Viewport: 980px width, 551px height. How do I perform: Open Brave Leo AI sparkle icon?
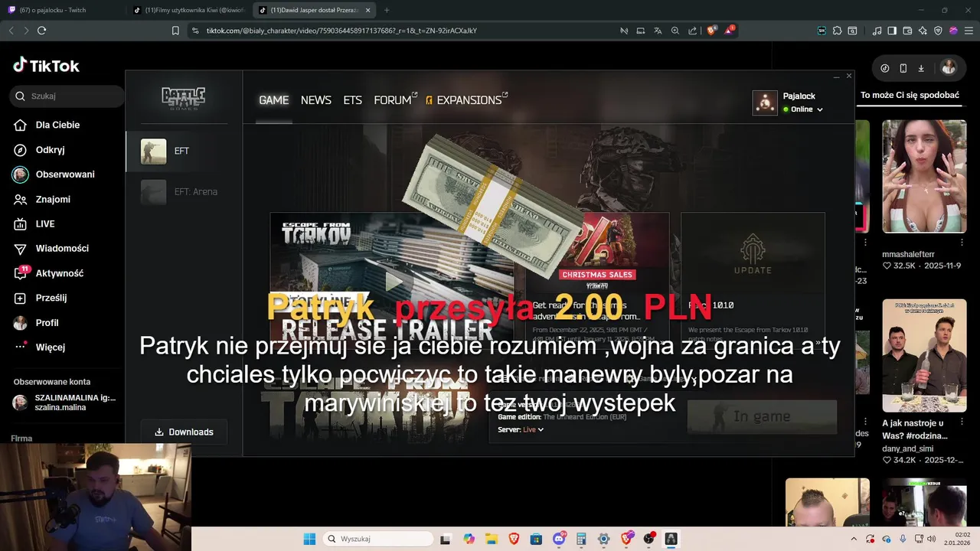[x=923, y=31]
